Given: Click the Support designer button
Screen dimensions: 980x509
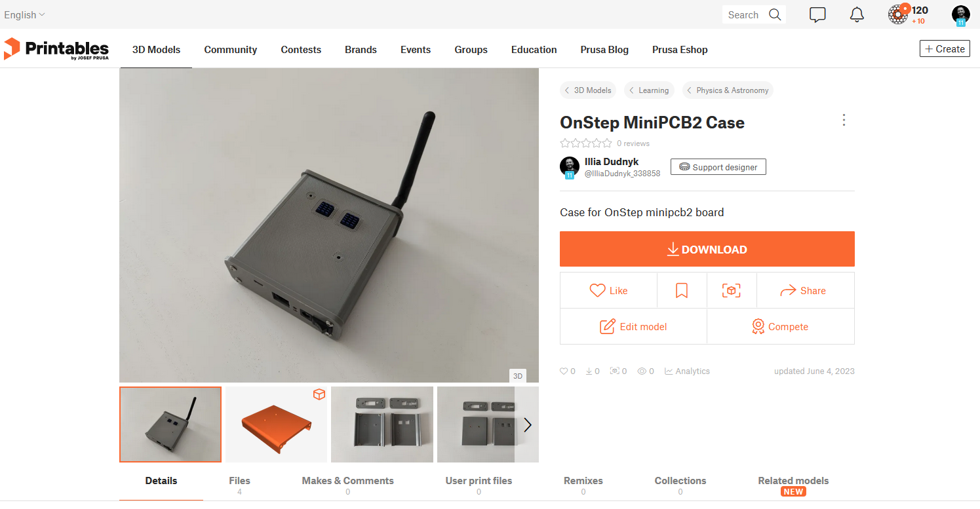Looking at the screenshot, I should pos(718,167).
